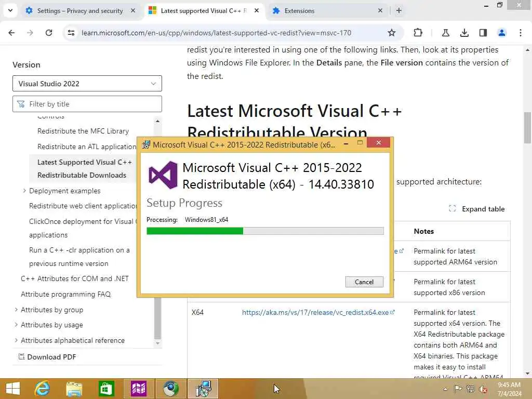This screenshot has width=532, height=399.
Task: Open Chrome Labs flask icon
Action: (x=445, y=33)
